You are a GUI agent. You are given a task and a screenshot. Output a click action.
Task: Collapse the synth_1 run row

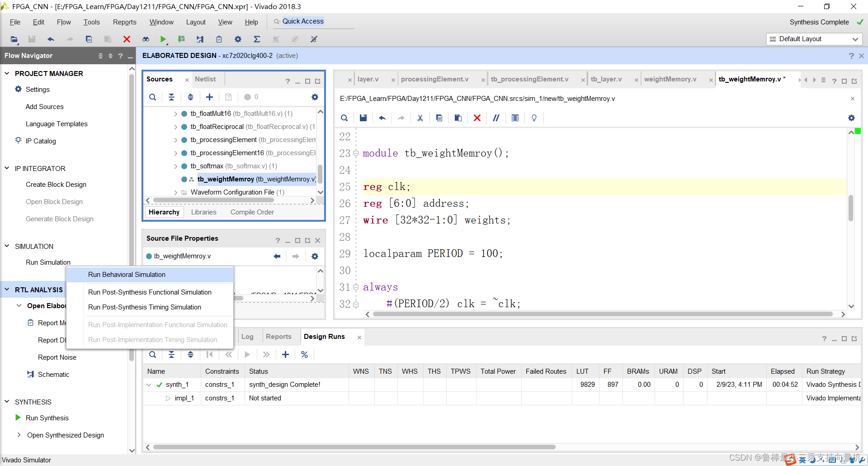(x=149, y=385)
